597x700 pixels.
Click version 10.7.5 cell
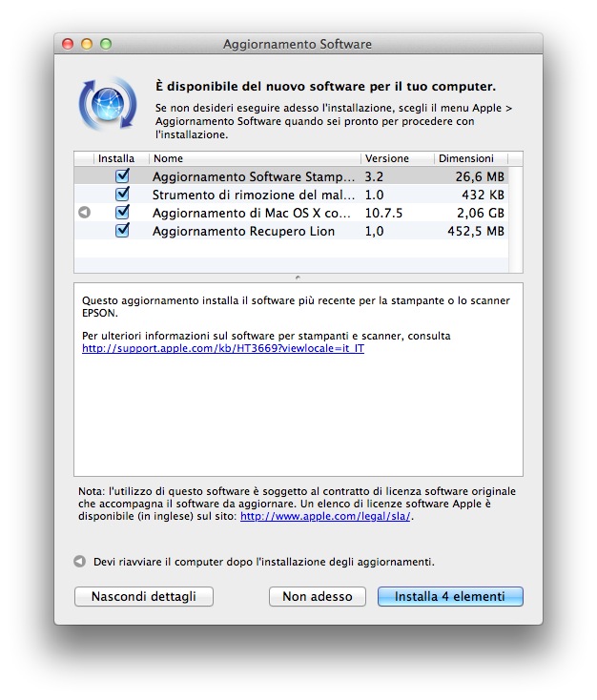[383, 213]
